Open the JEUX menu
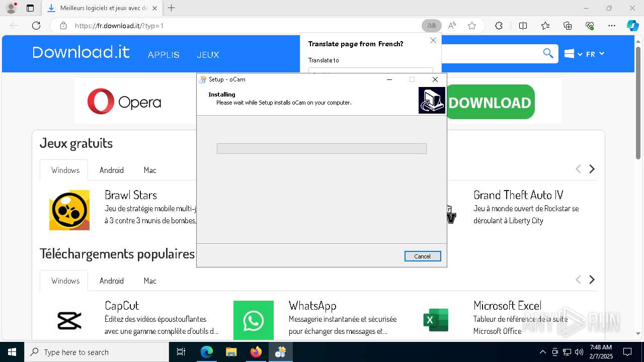Screen dimensions: 644x362 point(208,55)
